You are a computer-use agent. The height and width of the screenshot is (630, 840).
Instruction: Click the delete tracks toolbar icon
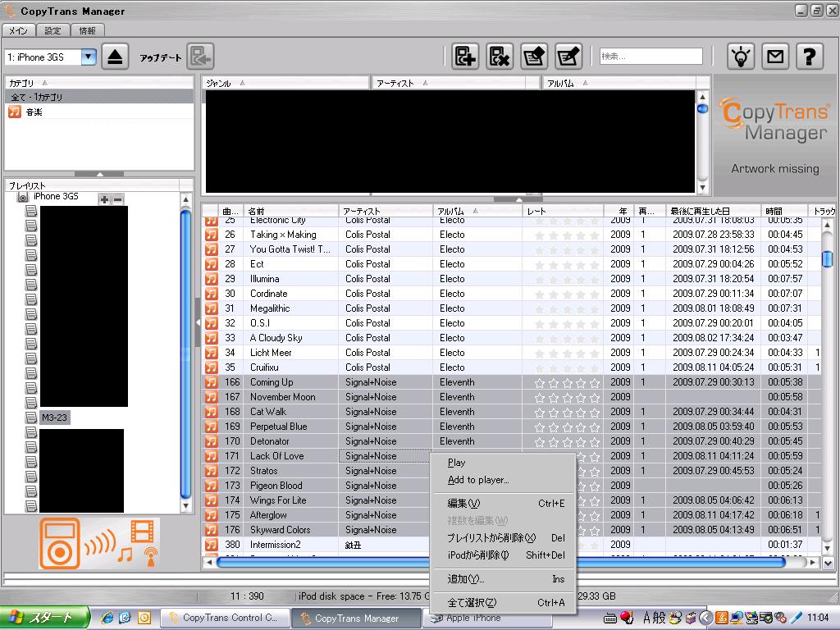pyautogui.click(x=500, y=57)
